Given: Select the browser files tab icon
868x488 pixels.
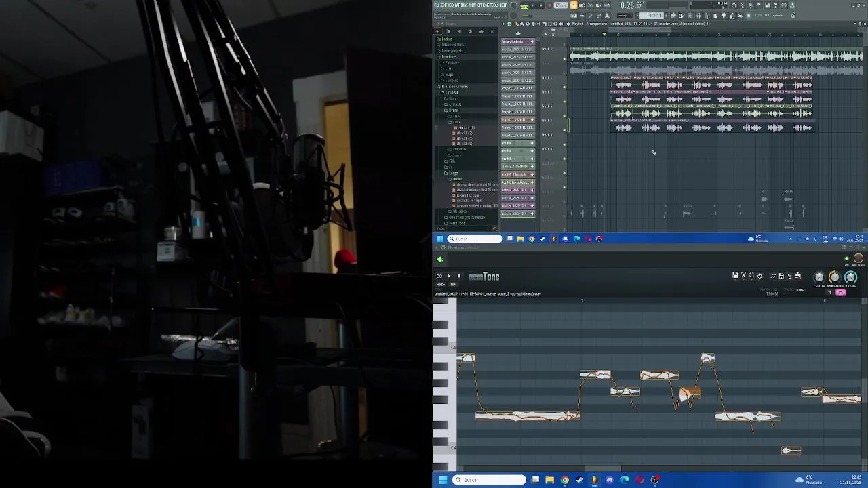Looking at the screenshot, I should point(448,31).
